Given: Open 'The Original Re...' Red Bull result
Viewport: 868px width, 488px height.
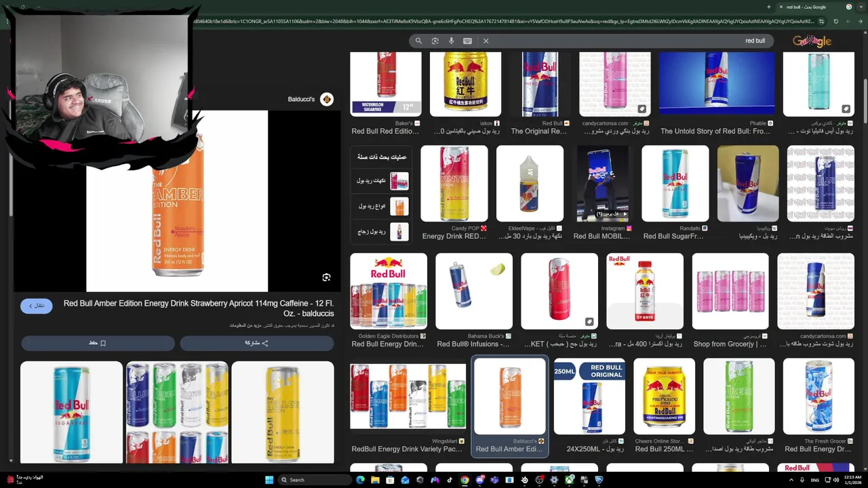Looking at the screenshot, I should tap(540, 94).
